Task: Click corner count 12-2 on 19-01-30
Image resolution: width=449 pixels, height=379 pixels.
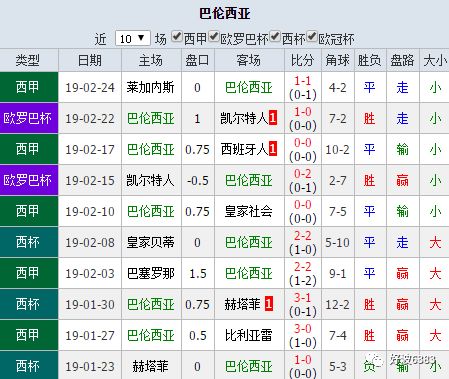Action: 337,305
